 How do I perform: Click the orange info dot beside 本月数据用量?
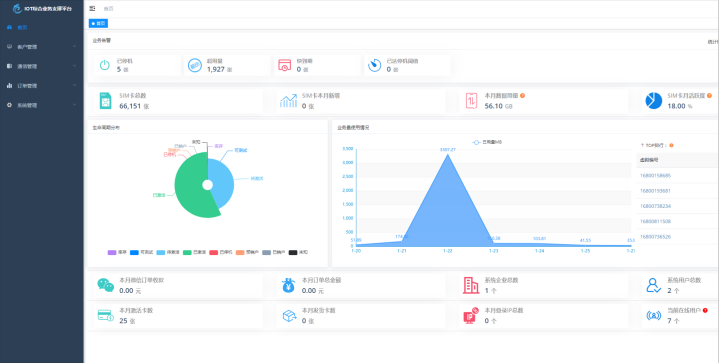click(523, 95)
